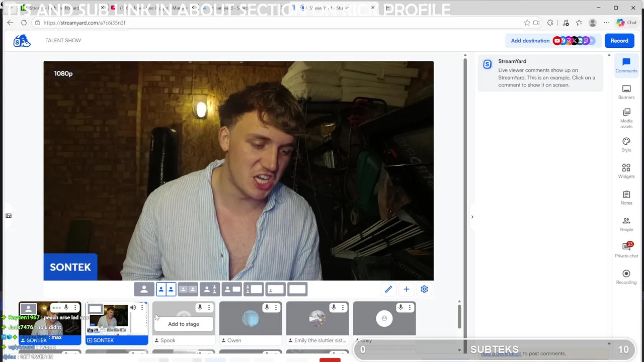The height and width of the screenshot is (362, 644).
Task: Select Emily's backstage thumbnail
Action: [317, 323]
